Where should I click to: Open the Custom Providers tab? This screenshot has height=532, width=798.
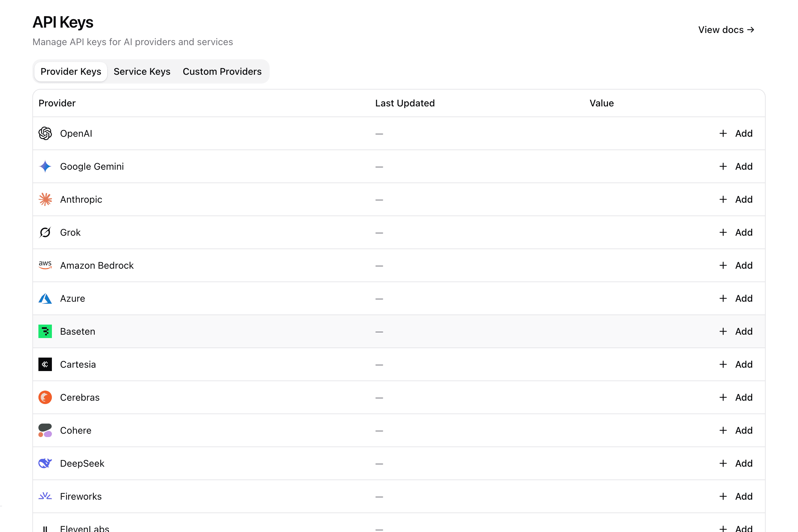tap(222, 72)
